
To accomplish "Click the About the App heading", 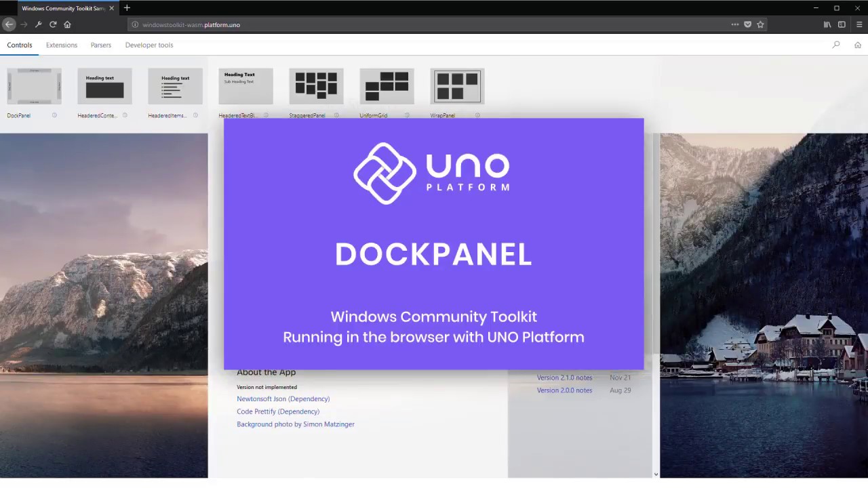I will [x=267, y=373].
